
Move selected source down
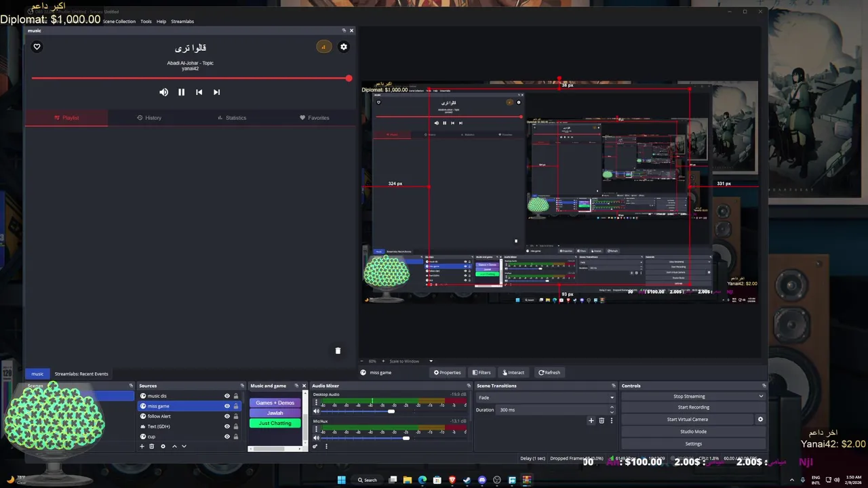tap(184, 446)
